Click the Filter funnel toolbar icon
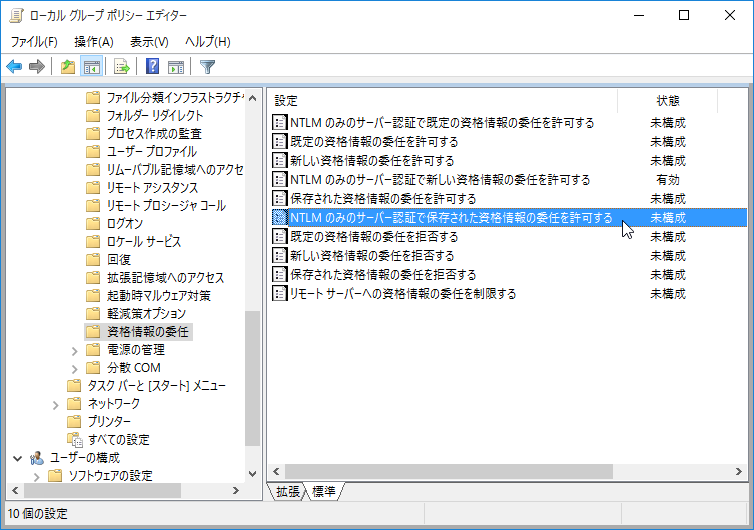 point(207,66)
